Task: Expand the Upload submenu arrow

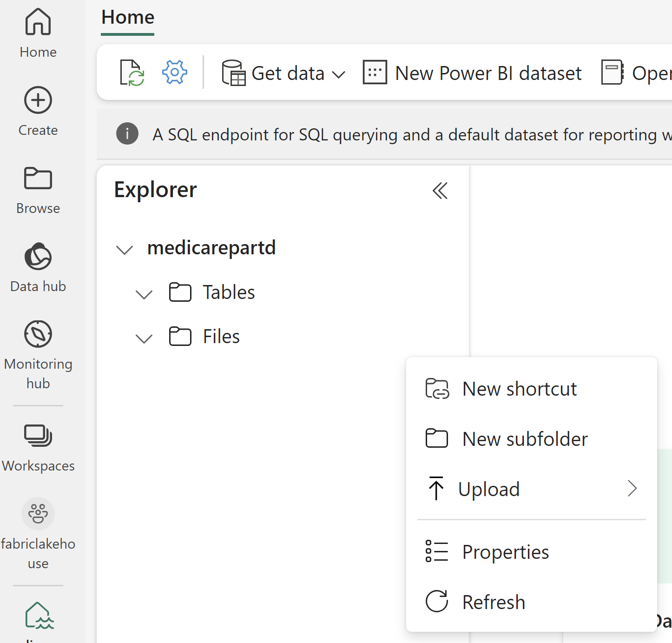Action: 632,489
